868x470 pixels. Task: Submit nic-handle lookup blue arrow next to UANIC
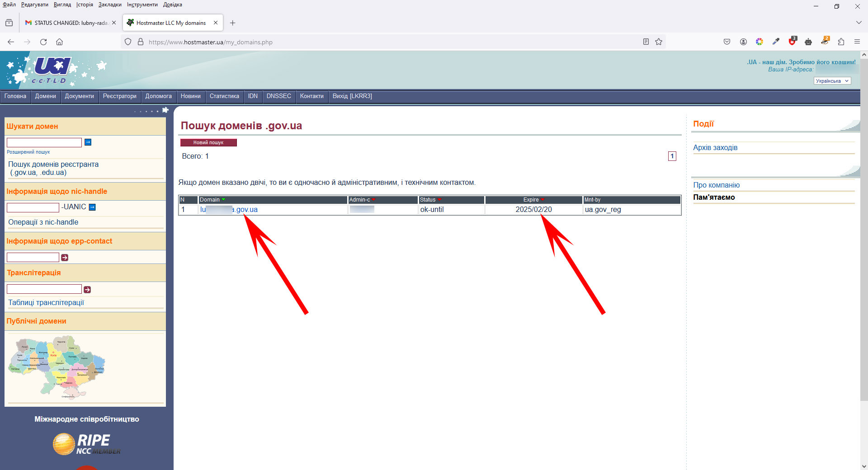pos(92,207)
